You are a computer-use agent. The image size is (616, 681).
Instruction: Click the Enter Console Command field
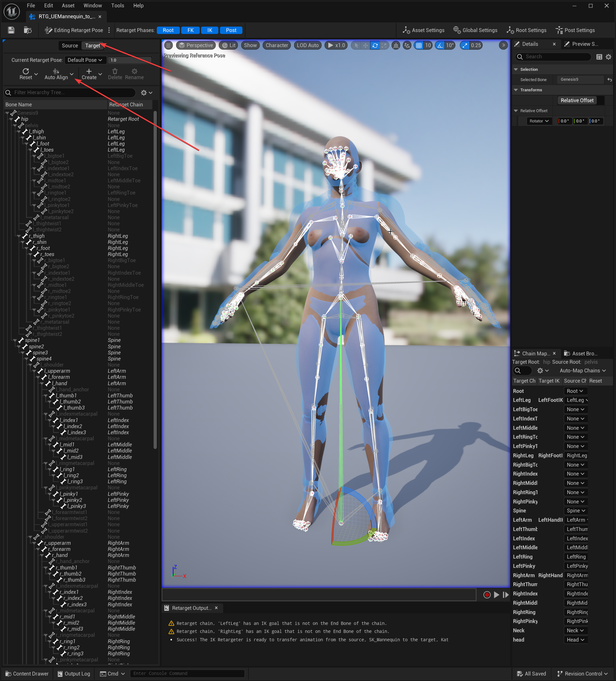pyautogui.click(x=187, y=674)
